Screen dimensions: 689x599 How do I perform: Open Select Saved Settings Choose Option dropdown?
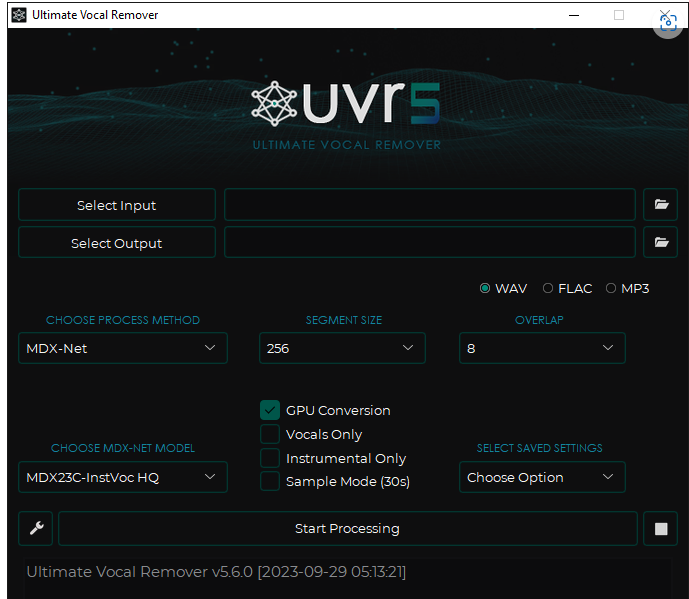(x=542, y=477)
